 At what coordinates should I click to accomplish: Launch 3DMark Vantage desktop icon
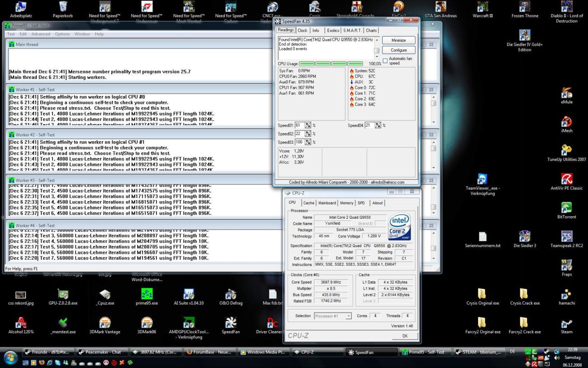[105, 324]
